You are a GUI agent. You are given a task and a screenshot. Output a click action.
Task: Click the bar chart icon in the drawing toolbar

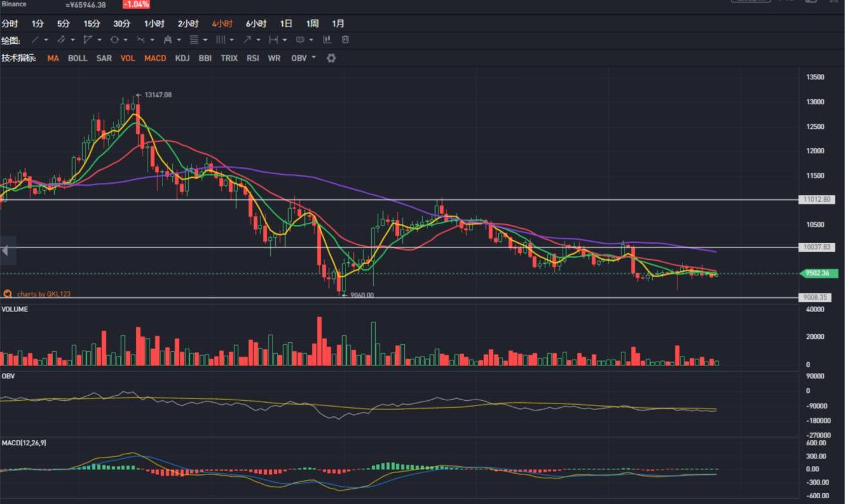pyautogui.click(x=327, y=40)
